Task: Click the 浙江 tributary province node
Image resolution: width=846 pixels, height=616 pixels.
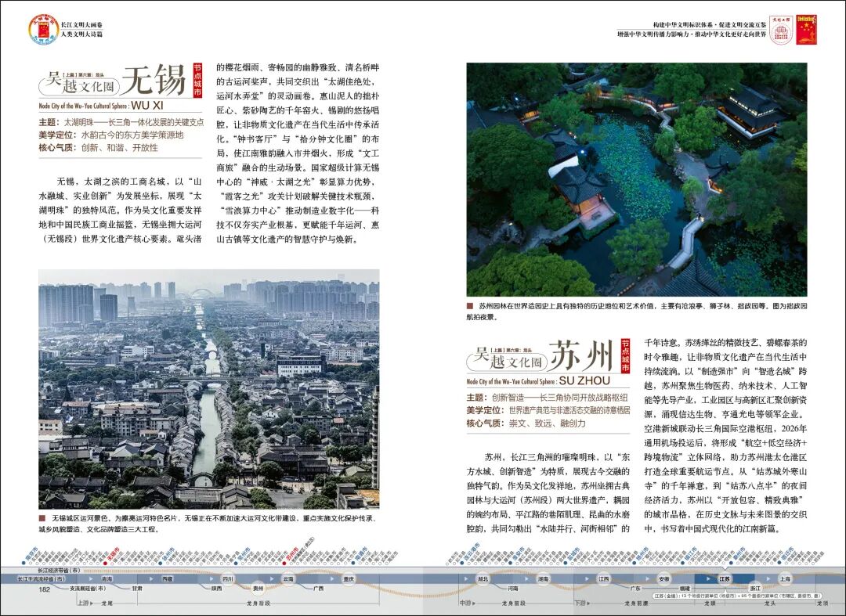Action: point(755,589)
